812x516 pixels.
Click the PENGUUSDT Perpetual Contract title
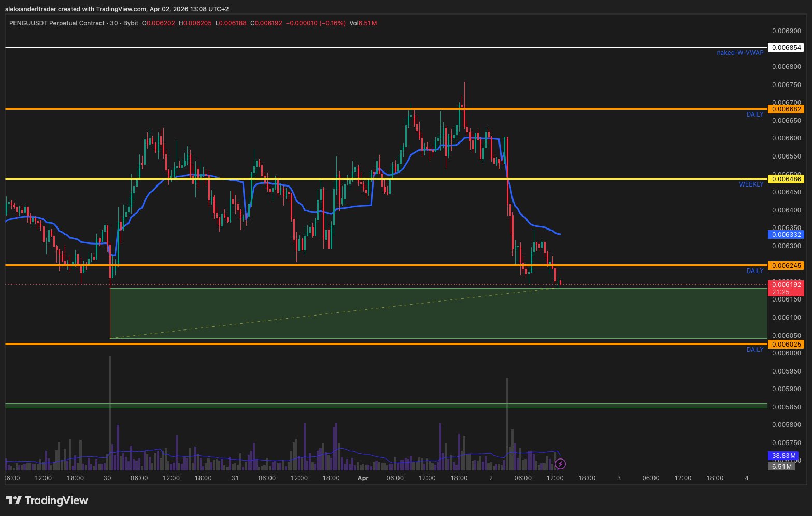click(x=56, y=23)
